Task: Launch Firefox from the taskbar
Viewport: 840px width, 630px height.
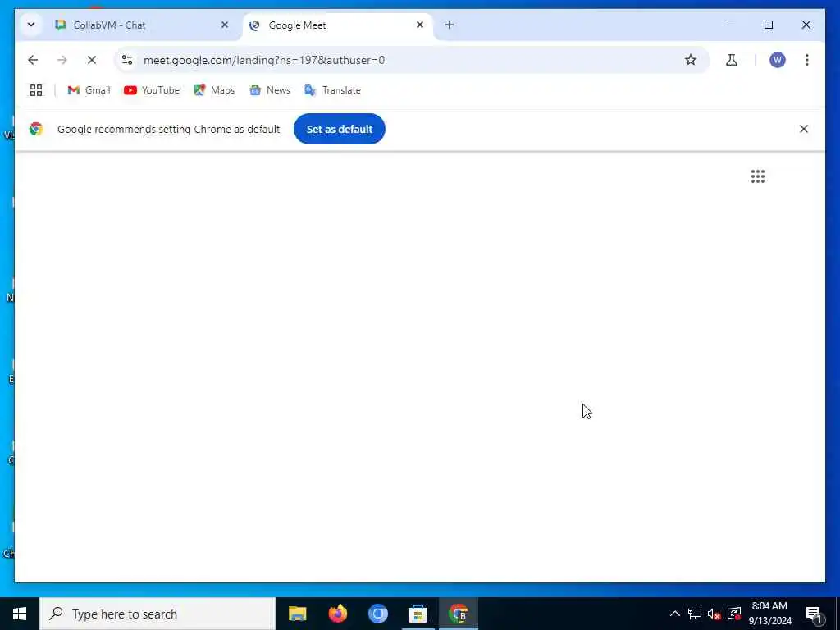Action: click(x=337, y=614)
